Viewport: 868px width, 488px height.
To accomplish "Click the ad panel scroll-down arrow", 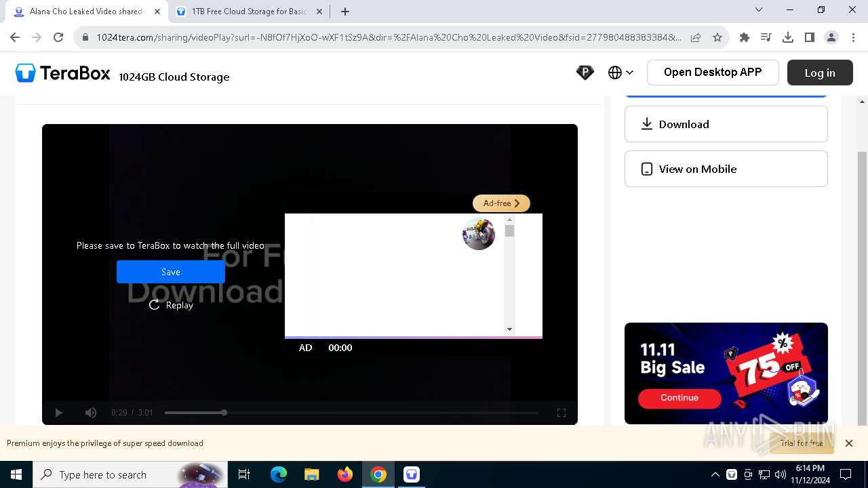I will coord(509,329).
